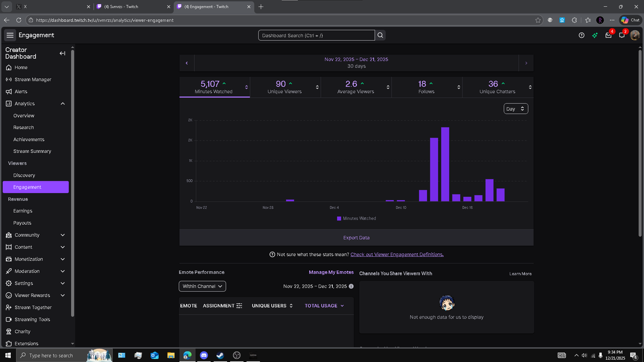644x362 pixels.
Task: Open the help question mark icon
Action: (581, 35)
